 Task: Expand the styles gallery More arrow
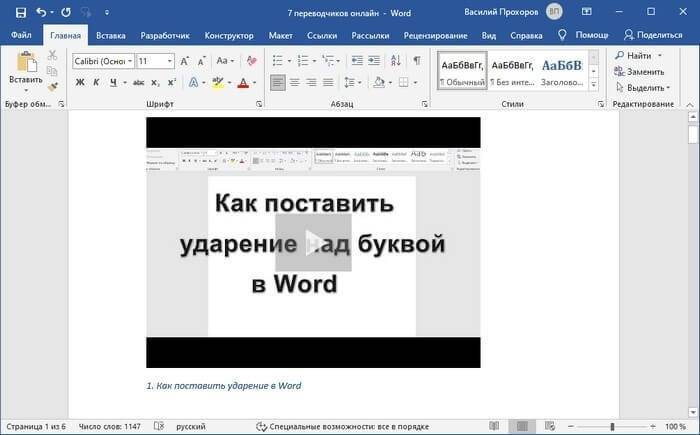click(593, 84)
